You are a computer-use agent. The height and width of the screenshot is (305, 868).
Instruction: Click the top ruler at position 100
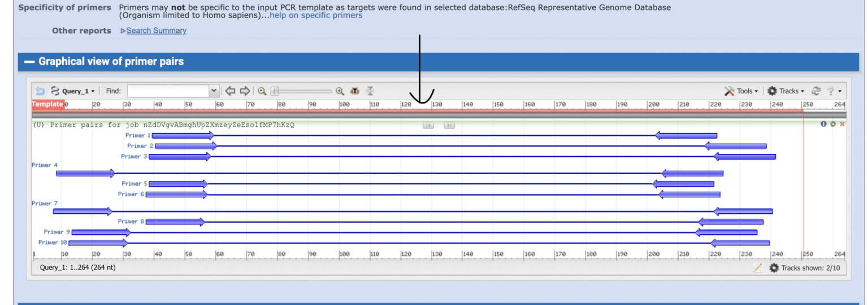[x=344, y=105]
